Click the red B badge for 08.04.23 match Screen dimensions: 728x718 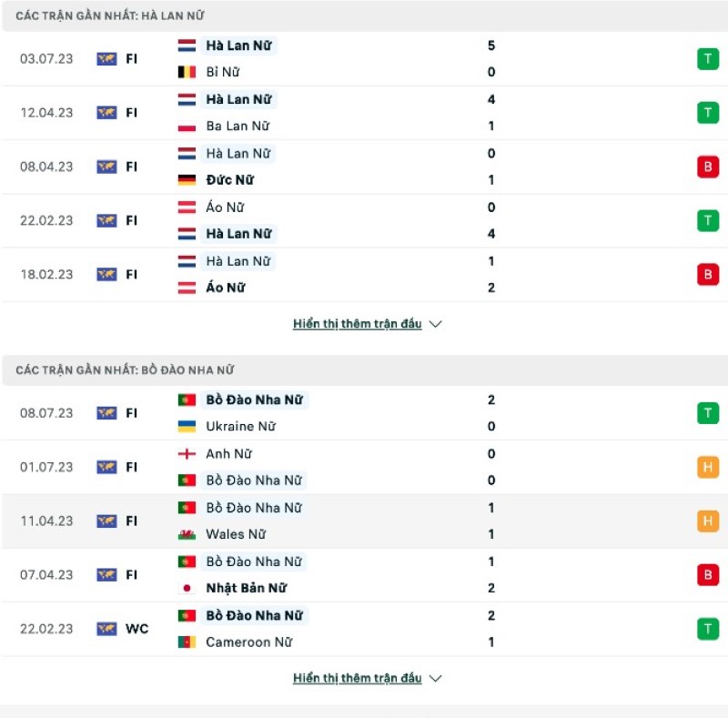tap(707, 167)
